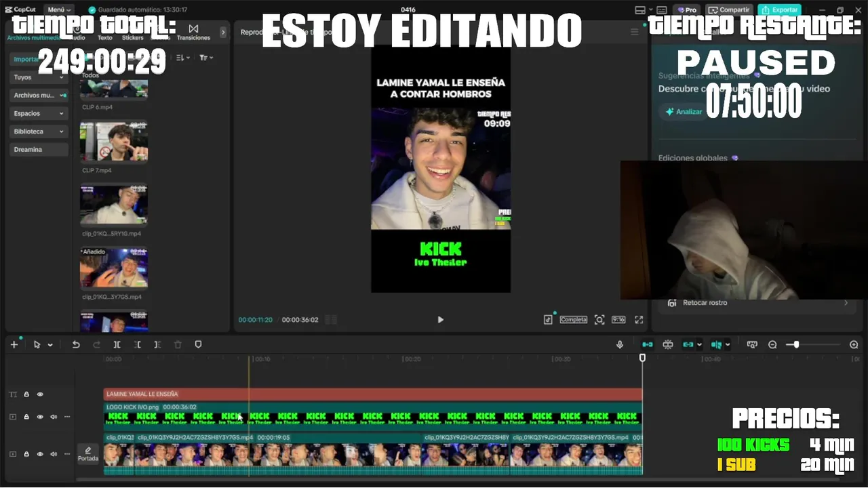Toggle auto snapping in the timeline
The height and width of the screenshot is (488, 868).
point(668,344)
